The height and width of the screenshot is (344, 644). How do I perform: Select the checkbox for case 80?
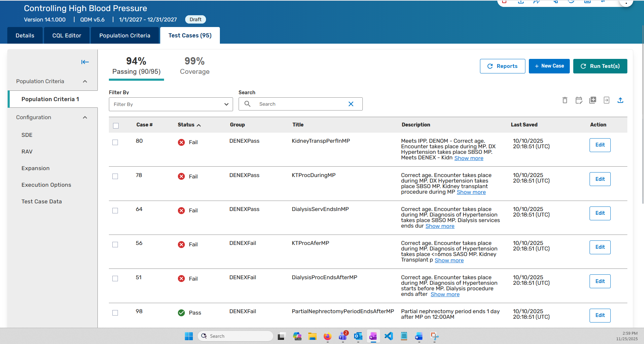(115, 142)
